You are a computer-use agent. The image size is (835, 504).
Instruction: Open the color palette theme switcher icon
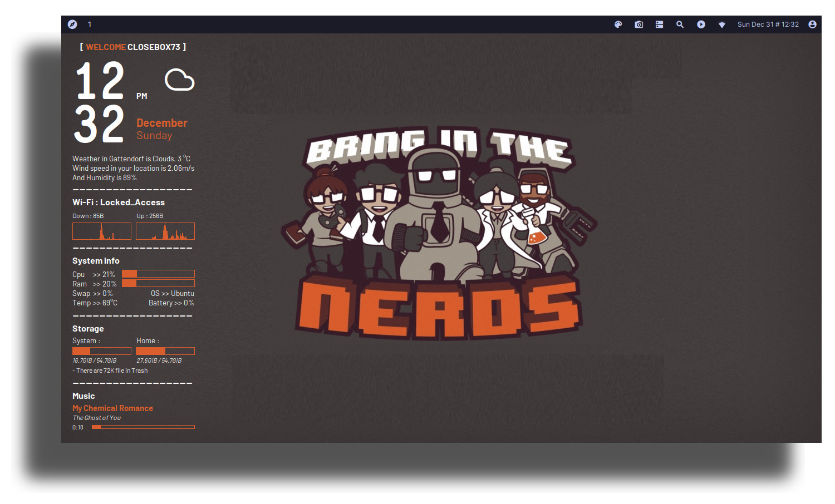618,24
